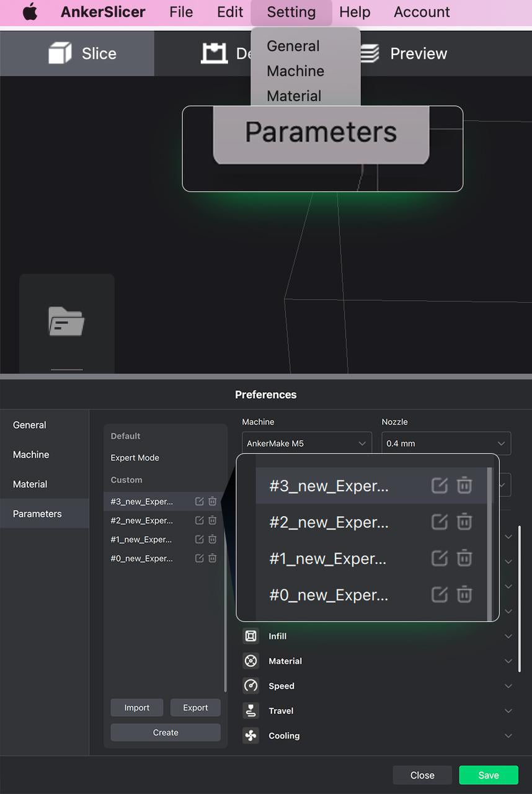Delete #1_new_Exper... using trash icon in Custom list
Viewport: 532px width, 794px height.
(x=212, y=540)
